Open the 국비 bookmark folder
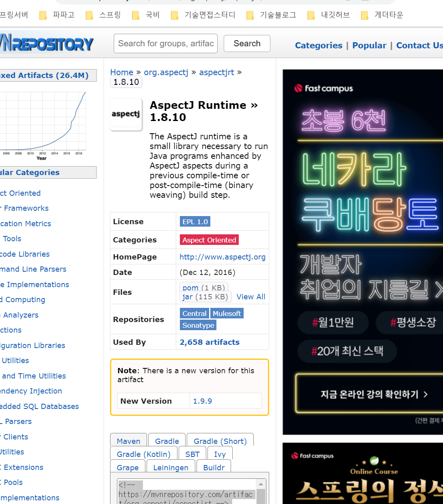Viewport: 443px width, 504px height. point(146,15)
